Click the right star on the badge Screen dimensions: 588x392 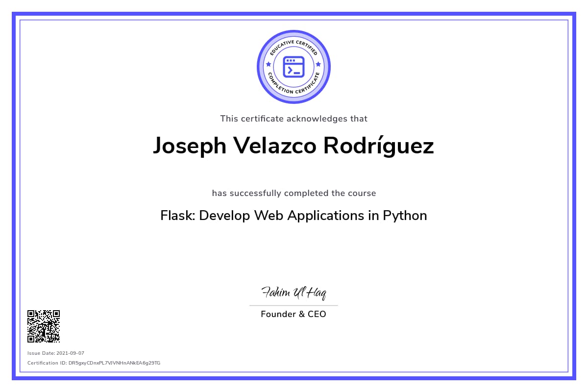point(318,64)
